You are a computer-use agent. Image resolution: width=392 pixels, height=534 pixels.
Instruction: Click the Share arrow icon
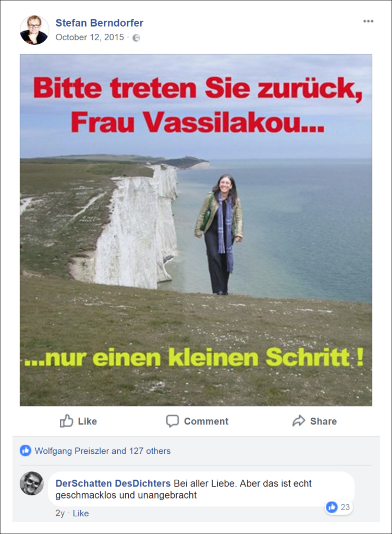point(299,421)
